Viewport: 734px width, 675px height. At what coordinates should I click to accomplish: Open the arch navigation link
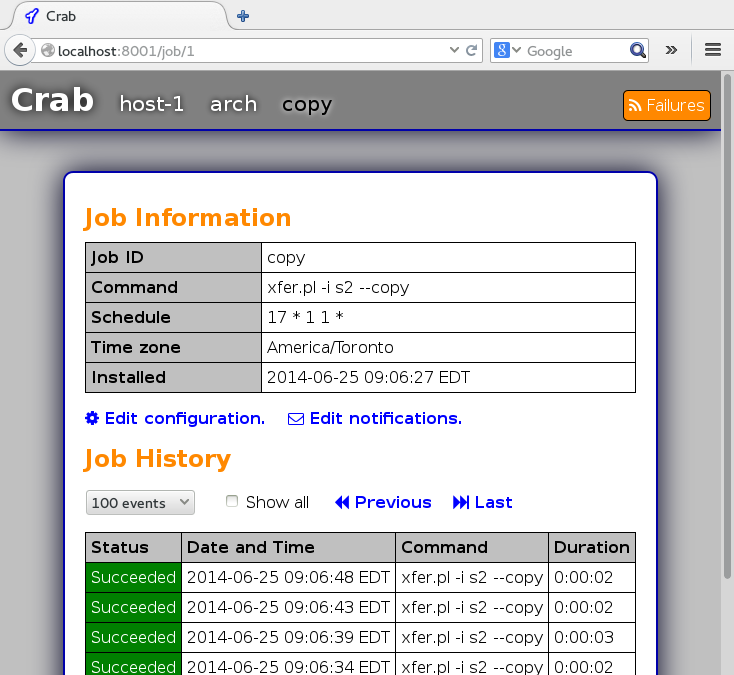click(234, 104)
